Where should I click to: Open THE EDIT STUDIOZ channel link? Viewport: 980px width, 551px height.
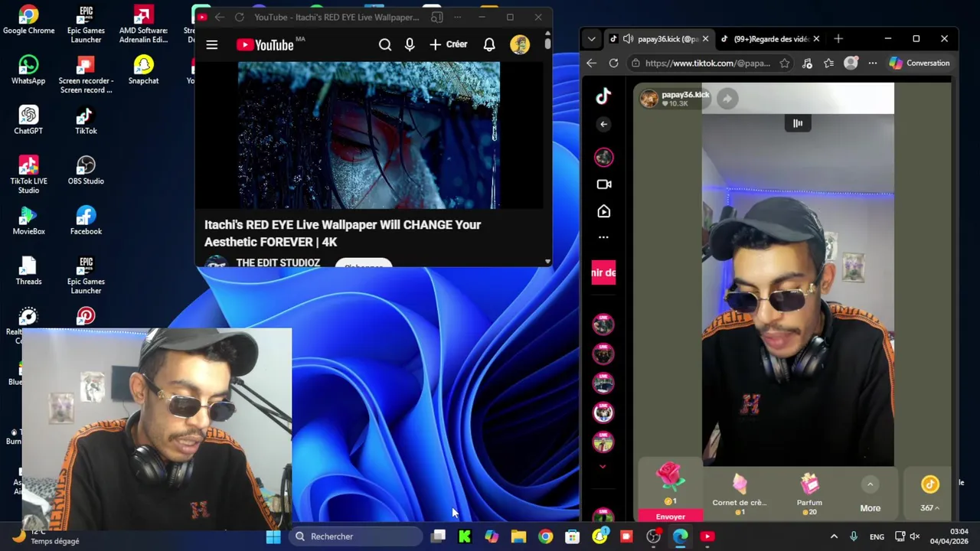[278, 262]
